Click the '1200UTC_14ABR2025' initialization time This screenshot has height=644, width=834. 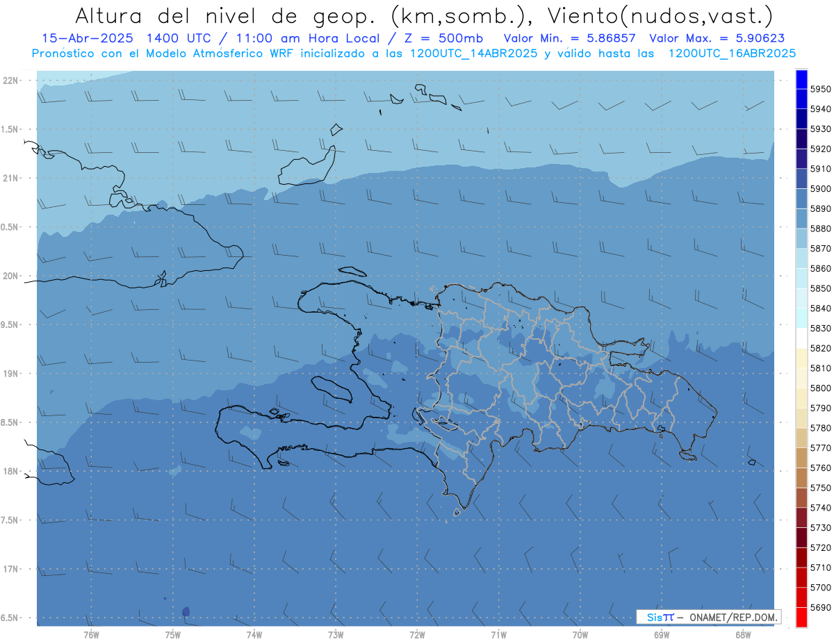tap(475, 53)
